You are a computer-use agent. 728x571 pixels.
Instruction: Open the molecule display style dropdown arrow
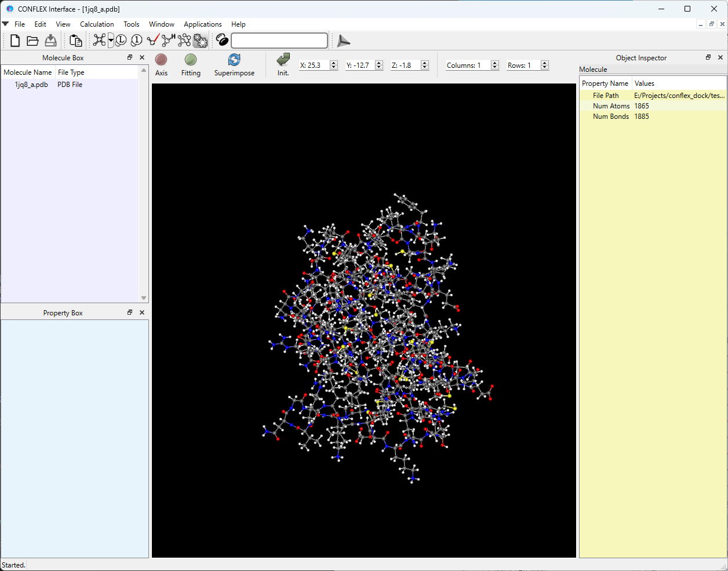pyautogui.click(x=111, y=41)
